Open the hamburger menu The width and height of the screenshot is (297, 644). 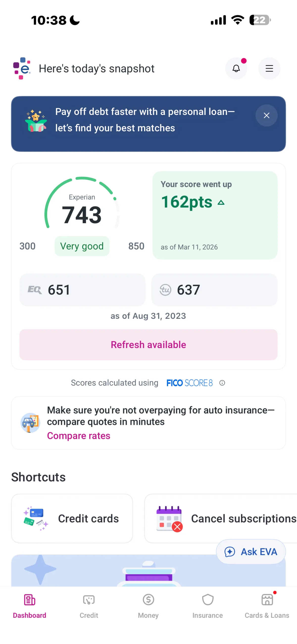[x=269, y=69]
